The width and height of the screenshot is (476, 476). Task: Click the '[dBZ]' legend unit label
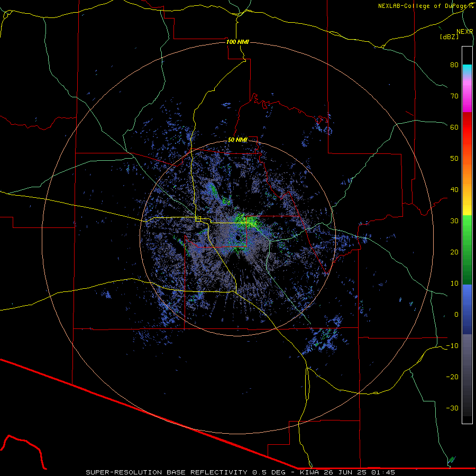[x=449, y=36]
